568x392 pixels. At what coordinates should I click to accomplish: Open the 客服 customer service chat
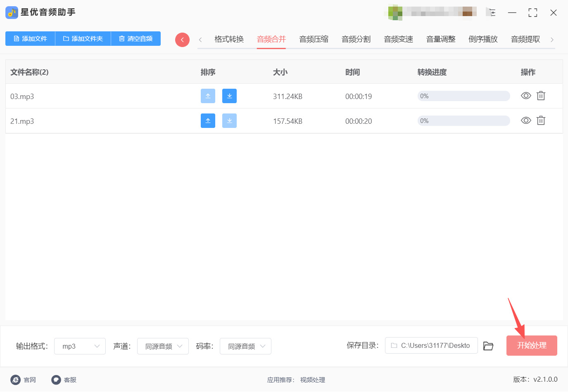point(56,380)
